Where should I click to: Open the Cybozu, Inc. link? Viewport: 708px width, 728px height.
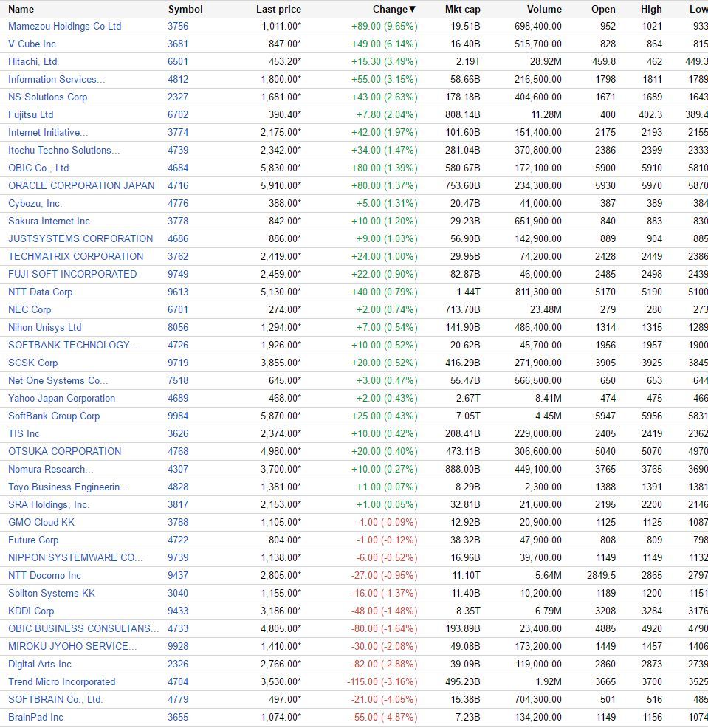pos(35,203)
